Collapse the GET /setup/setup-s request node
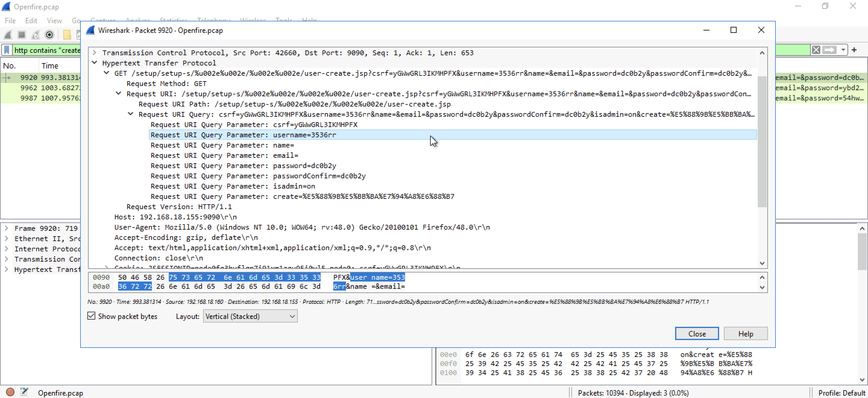 point(106,73)
